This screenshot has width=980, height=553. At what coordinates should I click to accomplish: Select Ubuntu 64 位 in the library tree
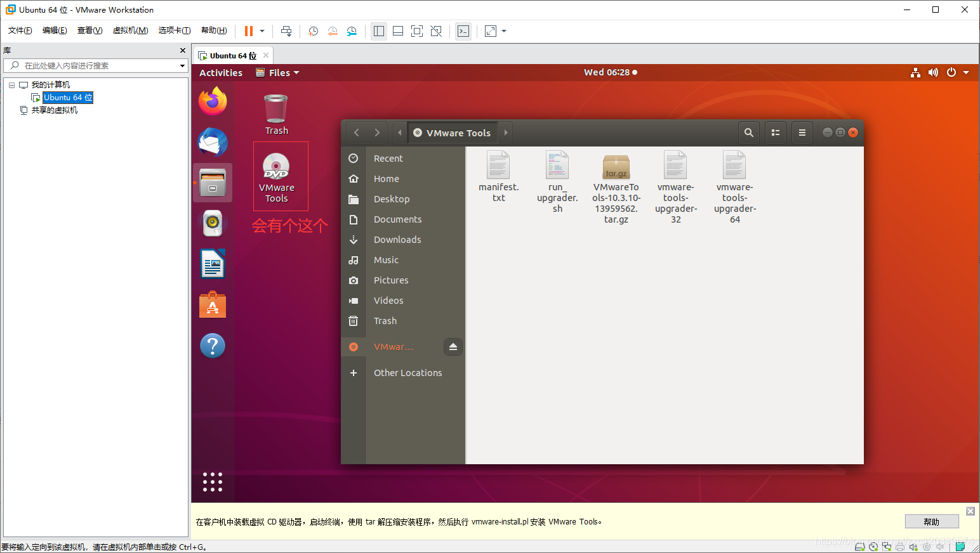[x=68, y=98]
